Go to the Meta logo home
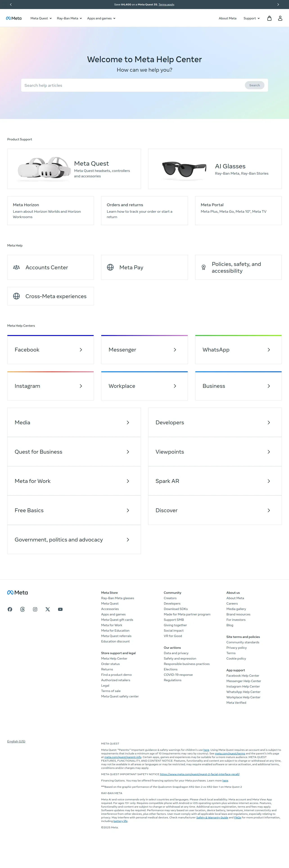 coord(14,18)
